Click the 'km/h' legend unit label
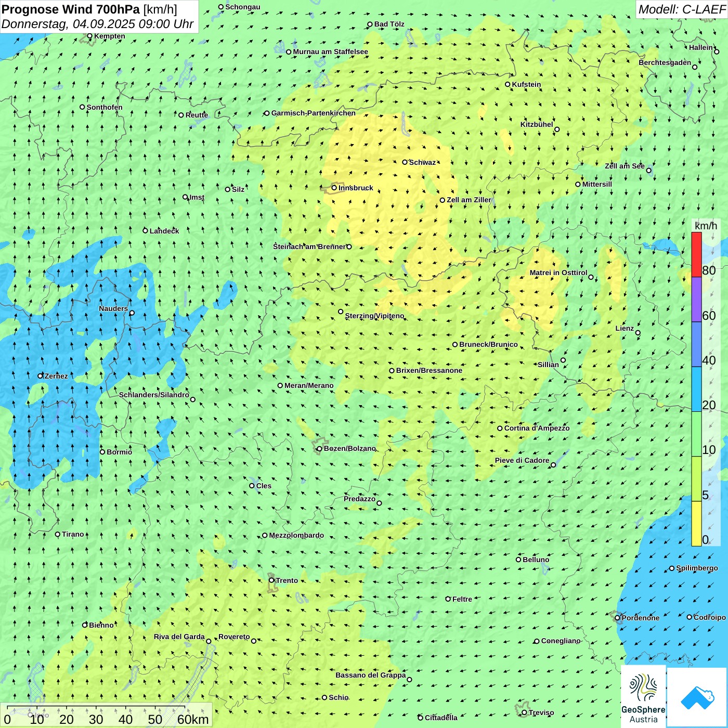This screenshot has height=728, width=728. coord(706,226)
